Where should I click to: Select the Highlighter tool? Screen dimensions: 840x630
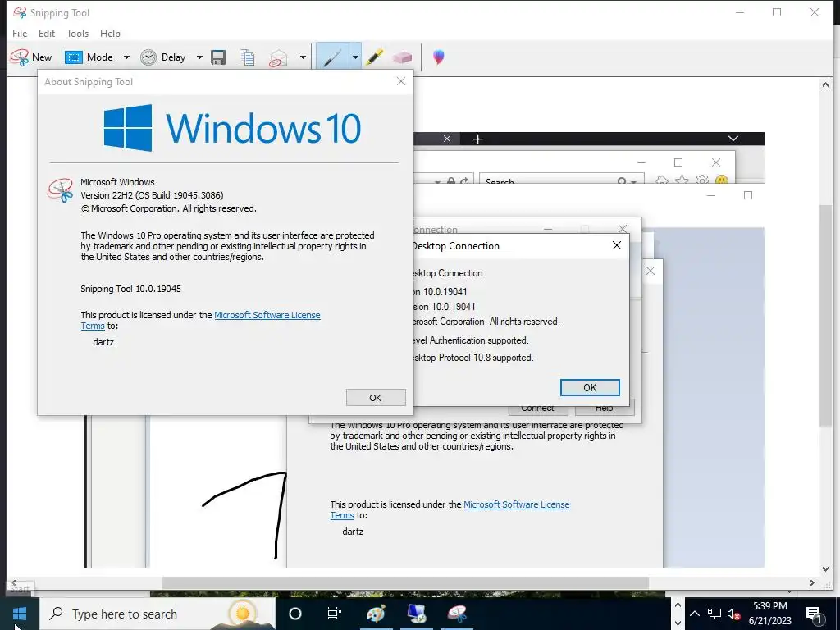pos(374,57)
